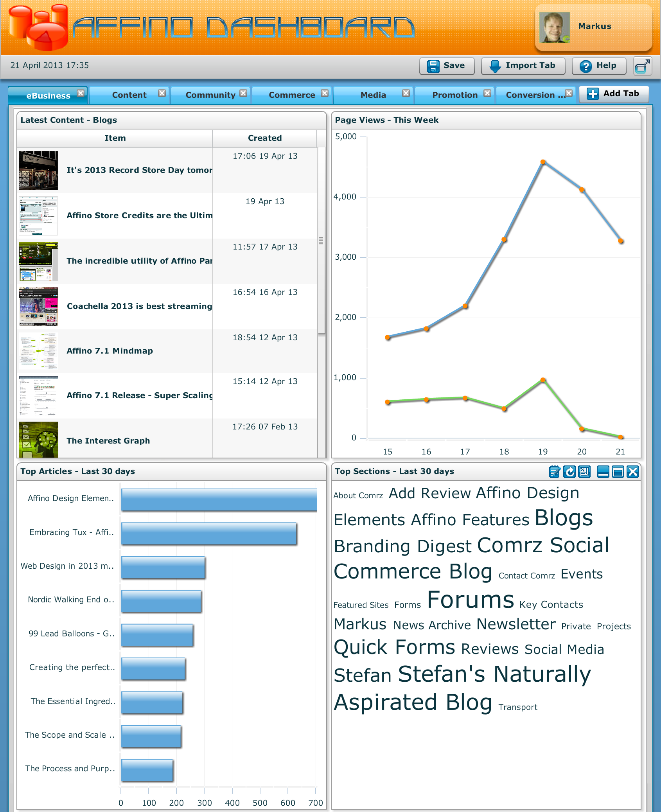The width and height of the screenshot is (661, 812).
Task: Sort by the Created column header
Action: tap(265, 138)
